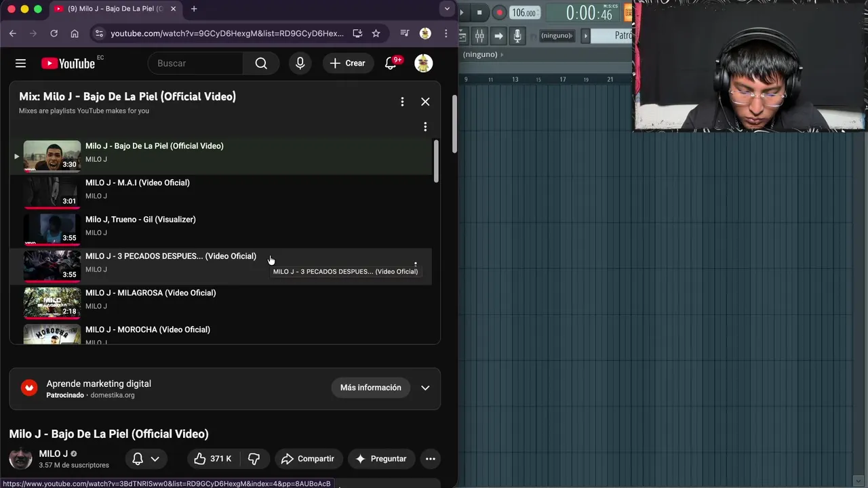
Task: Play MILO J - M.A.I (Video Oficial)
Action: (137, 182)
